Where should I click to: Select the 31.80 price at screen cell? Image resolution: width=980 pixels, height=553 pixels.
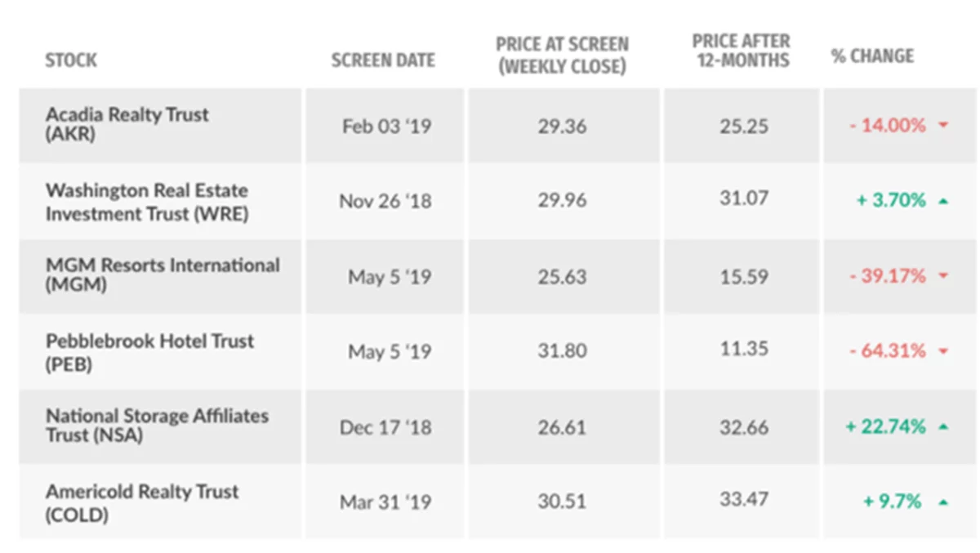pos(562,351)
